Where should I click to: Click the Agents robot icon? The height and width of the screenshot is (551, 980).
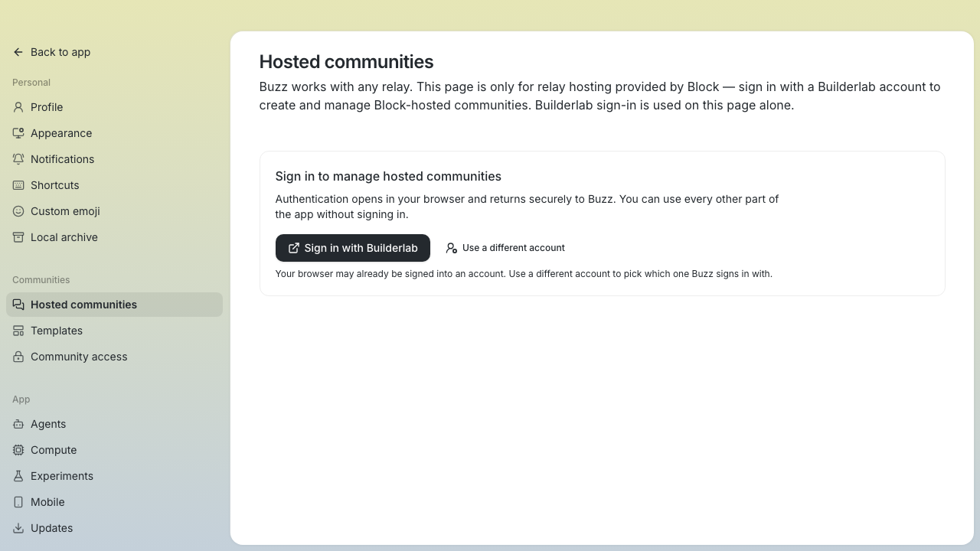(x=18, y=424)
